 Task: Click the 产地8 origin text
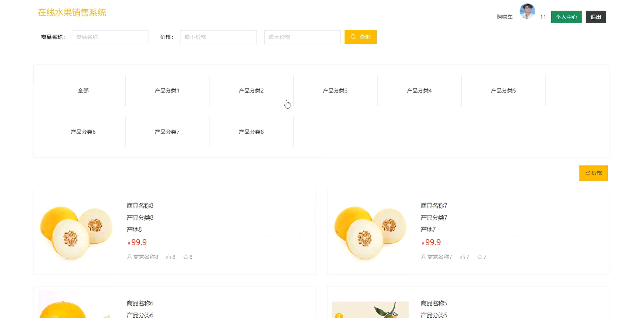tap(134, 230)
